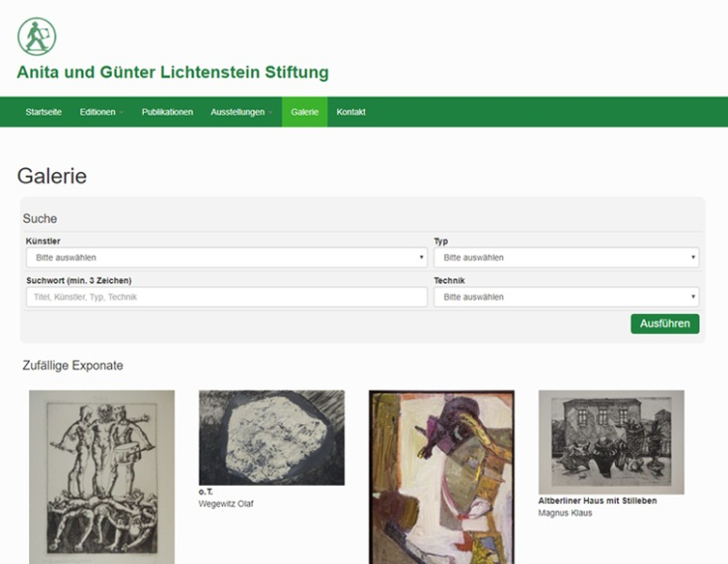This screenshot has width=728, height=564.
Task: Click the Altberliner Haus mit Stilleben title
Action: coord(597,501)
